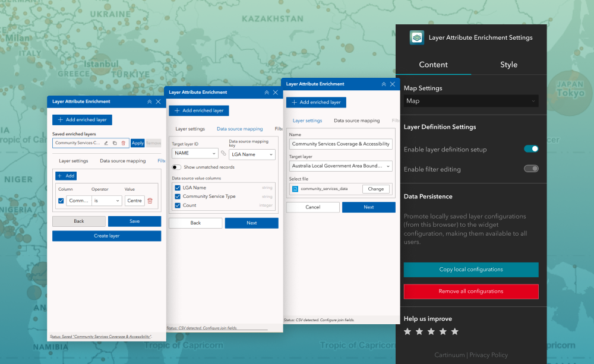This screenshot has width=594, height=364.
Task: Expand the Map Settings dropdown
Action: coord(471,101)
